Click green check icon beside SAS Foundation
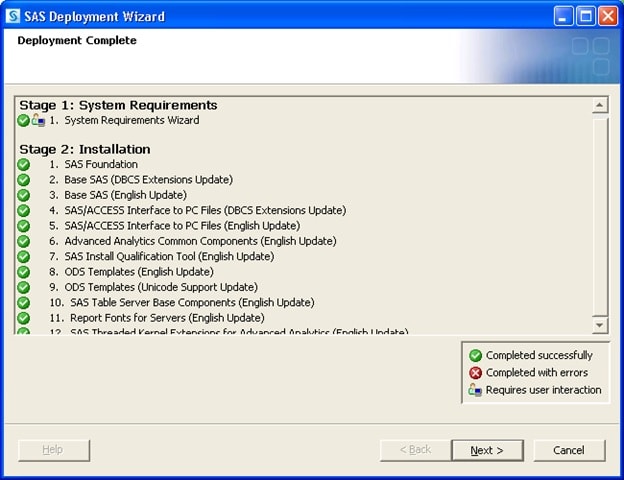Image resolution: width=624 pixels, height=480 pixels. click(x=24, y=165)
